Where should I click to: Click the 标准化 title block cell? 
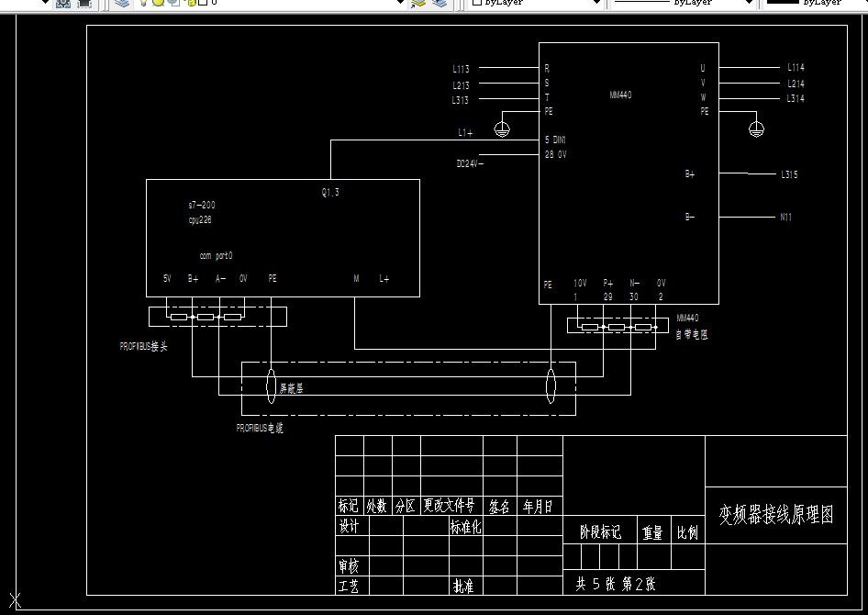466,526
